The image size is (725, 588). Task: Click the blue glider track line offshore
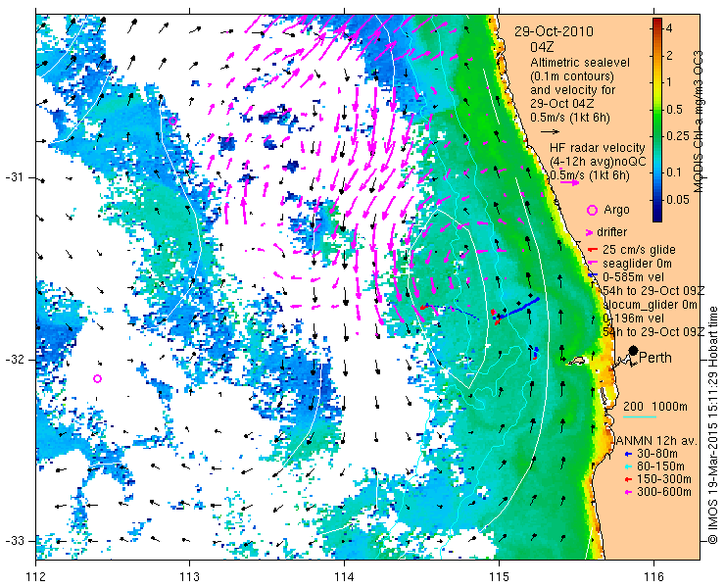[x=519, y=309]
